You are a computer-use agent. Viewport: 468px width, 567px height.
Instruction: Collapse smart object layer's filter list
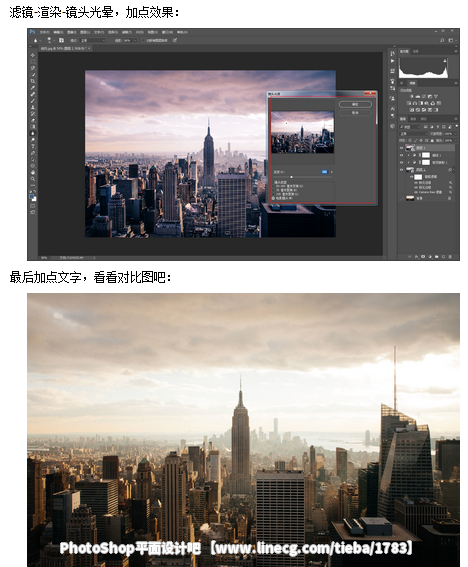point(454,170)
